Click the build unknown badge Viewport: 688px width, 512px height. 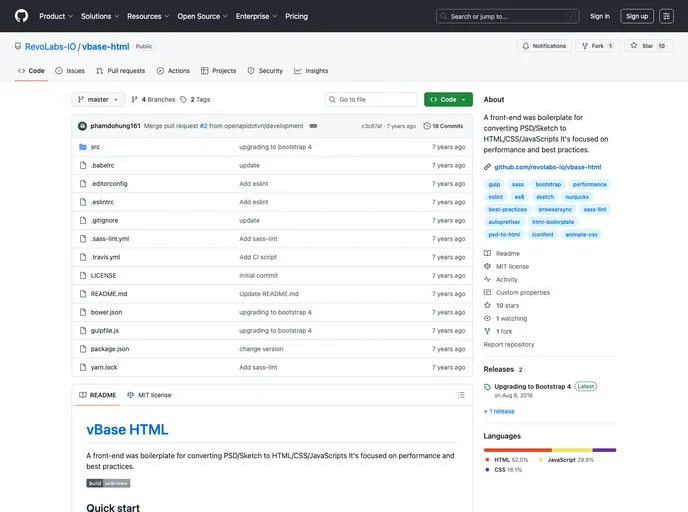click(x=108, y=483)
